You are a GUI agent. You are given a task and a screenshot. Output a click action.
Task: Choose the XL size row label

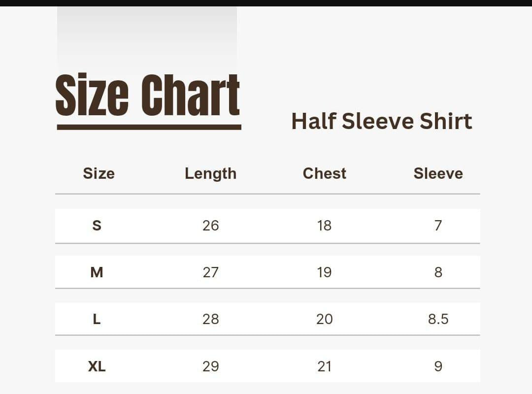[x=97, y=366]
